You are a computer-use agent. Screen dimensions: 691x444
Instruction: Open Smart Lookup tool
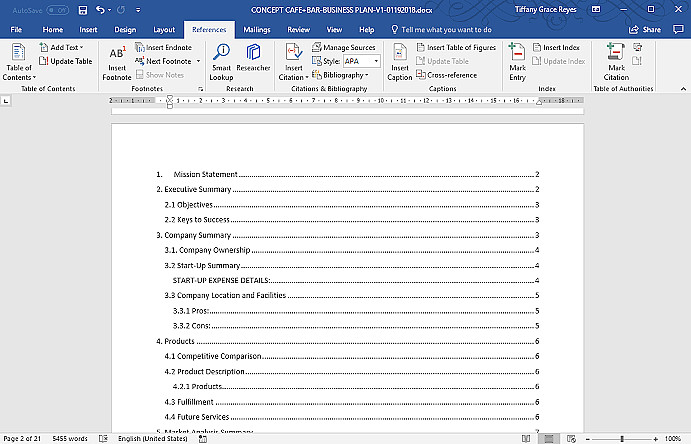click(x=221, y=63)
